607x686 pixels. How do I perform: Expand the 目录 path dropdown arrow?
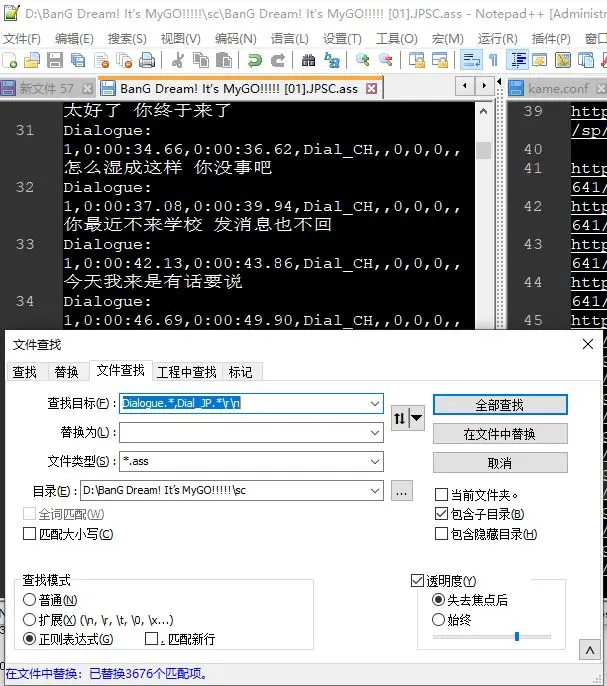375,490
